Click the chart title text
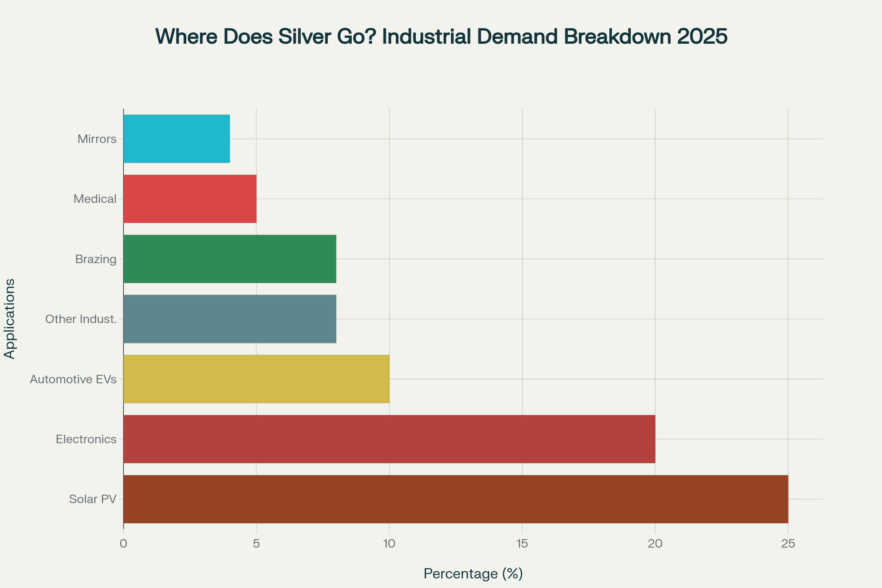 coord(441,37)
